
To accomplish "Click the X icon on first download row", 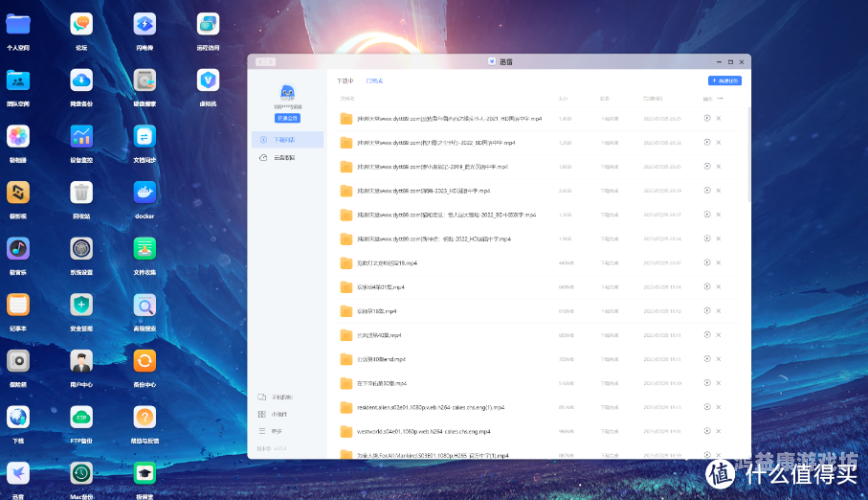I will pyautogui.click(x=718, y=118).
